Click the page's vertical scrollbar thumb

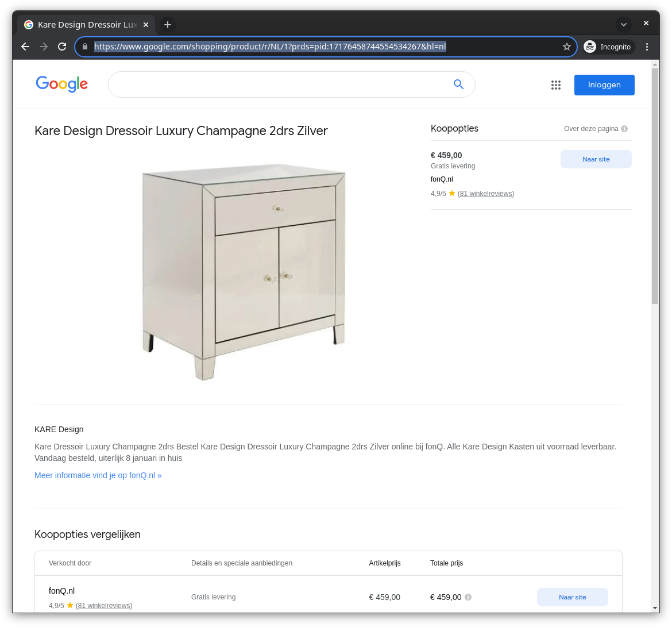click(655, 186)
